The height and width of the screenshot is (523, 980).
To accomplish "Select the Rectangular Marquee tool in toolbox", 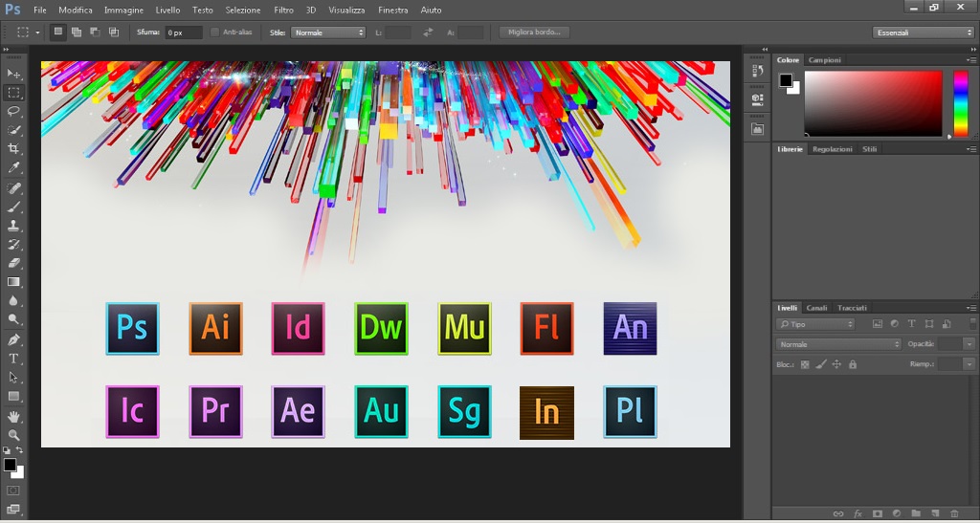I will [13, 93].
